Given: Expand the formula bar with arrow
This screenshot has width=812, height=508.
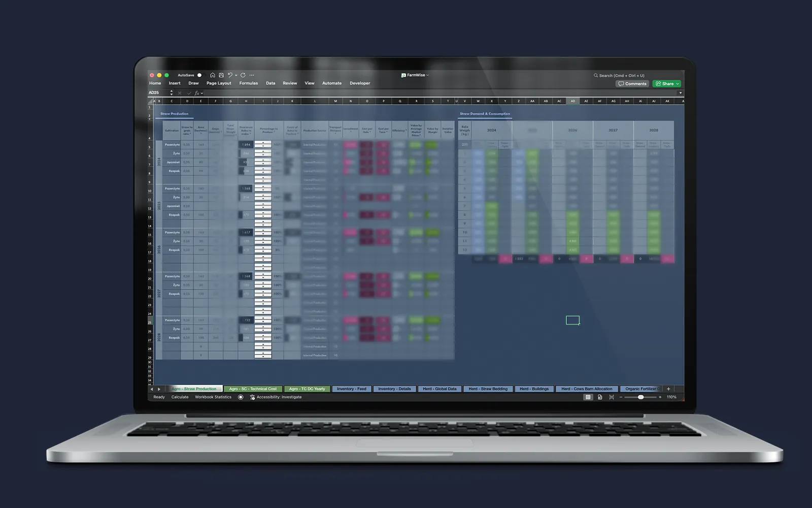Looking at the screenshot, I should coord(680,93).
